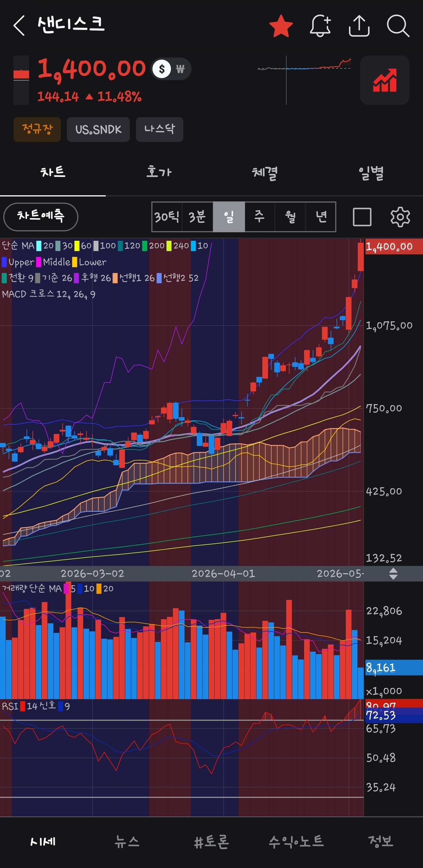Screen dimensions: 423x868
Task: Open the 3분 minute interval selector
Action: pos(197,217)
